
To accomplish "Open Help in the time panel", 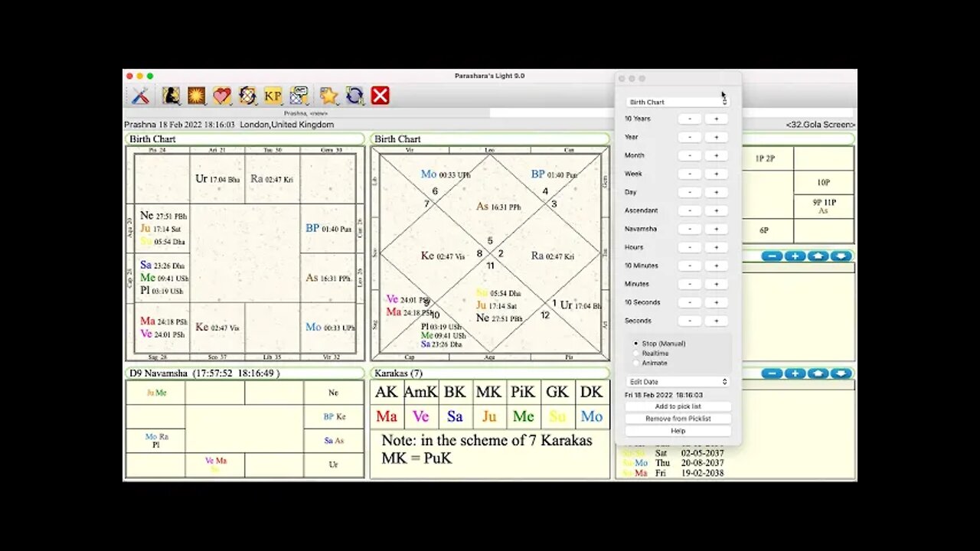I will (x=678, y=431).
